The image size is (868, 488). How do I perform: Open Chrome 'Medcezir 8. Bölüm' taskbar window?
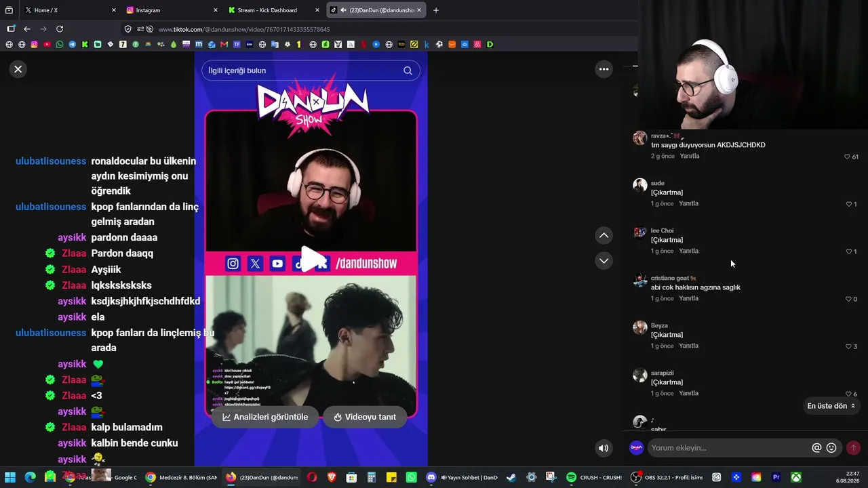(181, 477)
